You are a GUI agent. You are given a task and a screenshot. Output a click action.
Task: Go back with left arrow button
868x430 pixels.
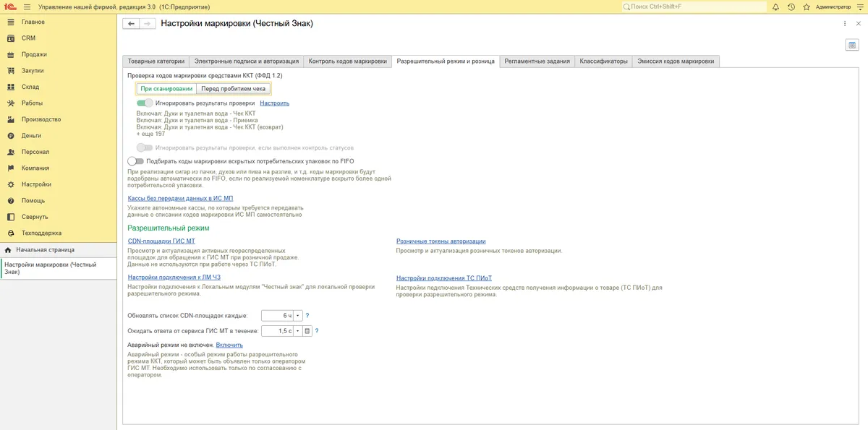[x=132, y=24]
